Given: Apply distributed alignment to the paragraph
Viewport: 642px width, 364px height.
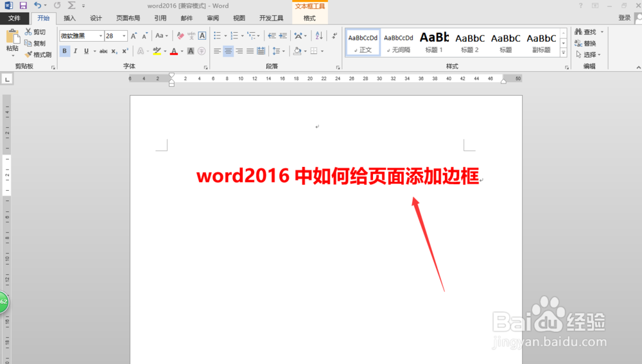Looking at the screenshot, I should coord(261,51).
